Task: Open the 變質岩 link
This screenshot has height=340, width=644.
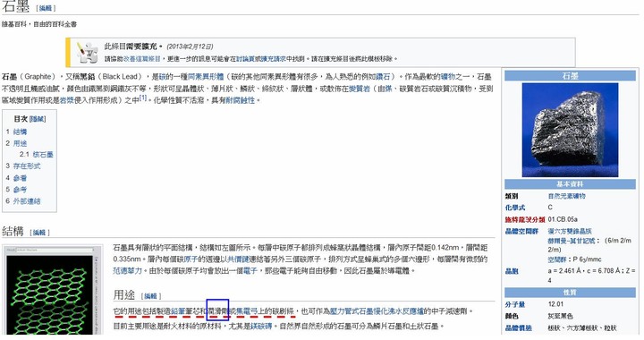Action: (x=360, y=89)
